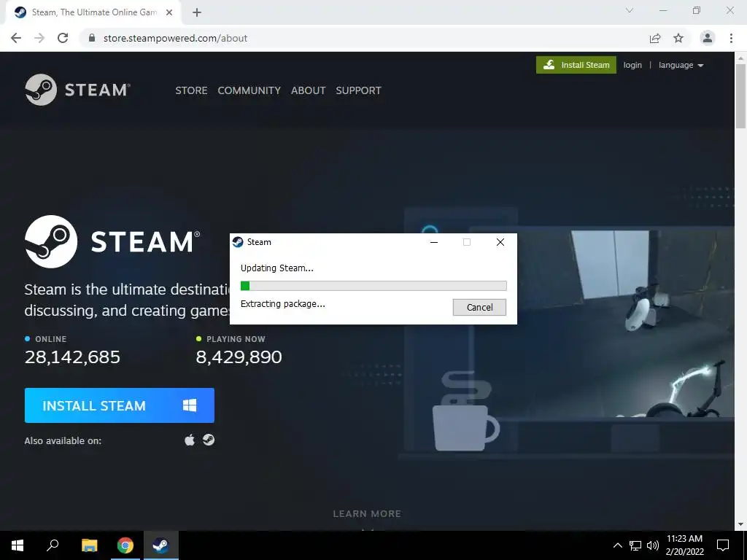The height and width of the screenshot is (560, 747).
Task: Open Windows taskbar search
Action: click(53, 545)
